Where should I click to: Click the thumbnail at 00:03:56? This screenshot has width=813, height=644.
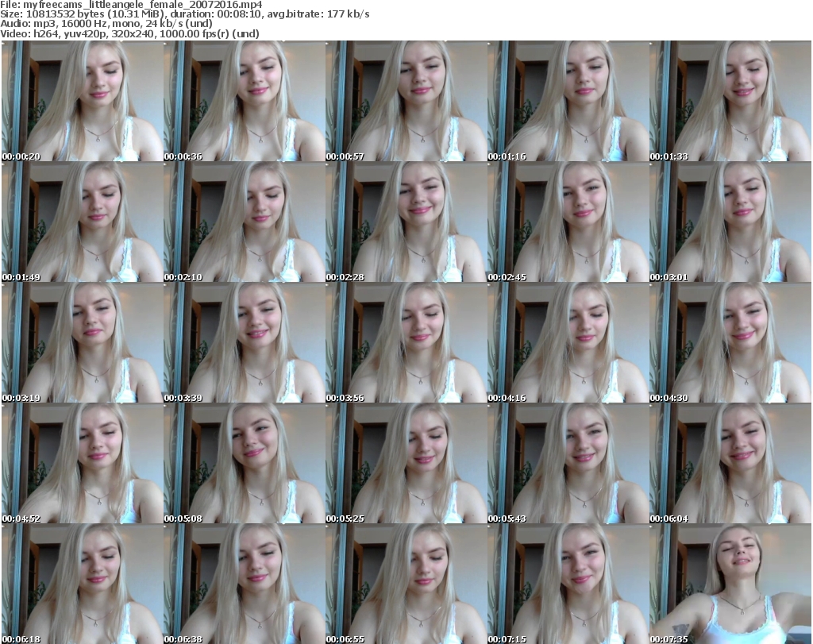[x=406, y=343]
